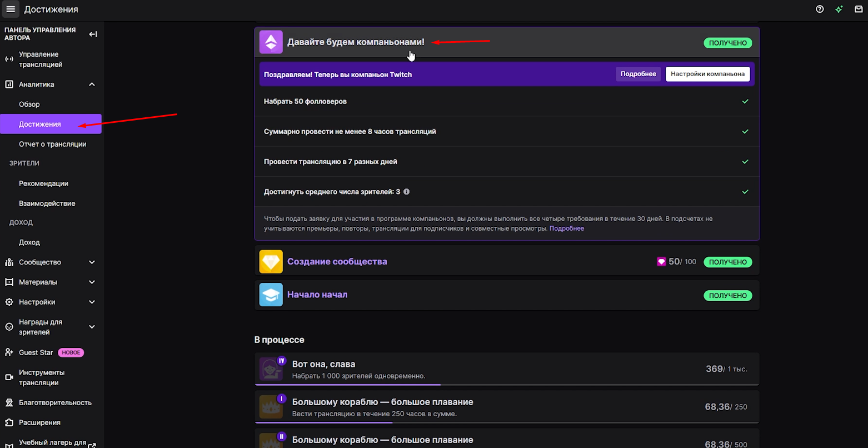This screenshot has width=868, height=448.
Task: Click badge icon of the 500-hour achievement
Action: [x=271, y=440]
